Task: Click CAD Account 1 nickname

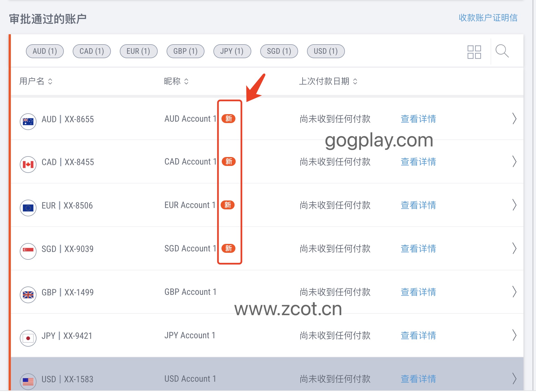Action: coord(190,162)
